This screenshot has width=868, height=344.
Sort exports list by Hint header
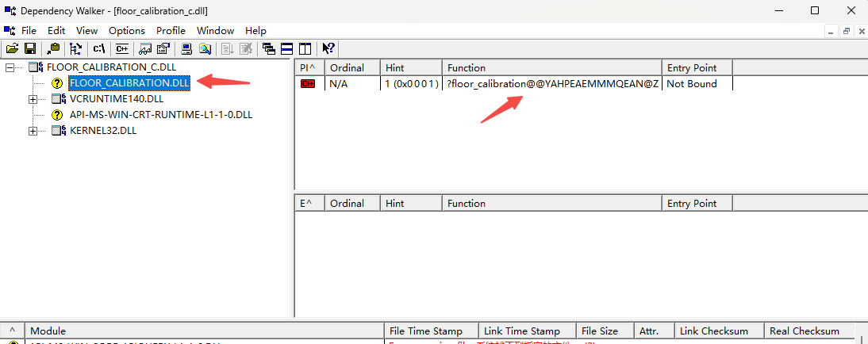(411, 204)
